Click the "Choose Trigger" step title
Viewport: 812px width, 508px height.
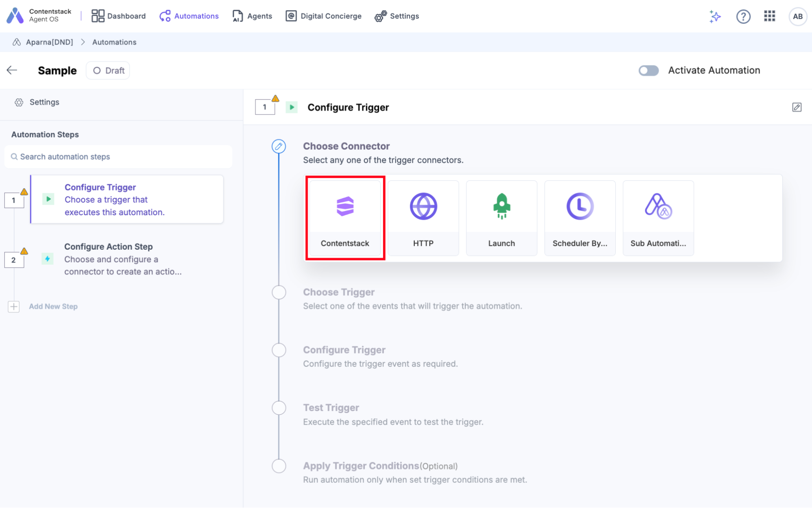point(339,292)
